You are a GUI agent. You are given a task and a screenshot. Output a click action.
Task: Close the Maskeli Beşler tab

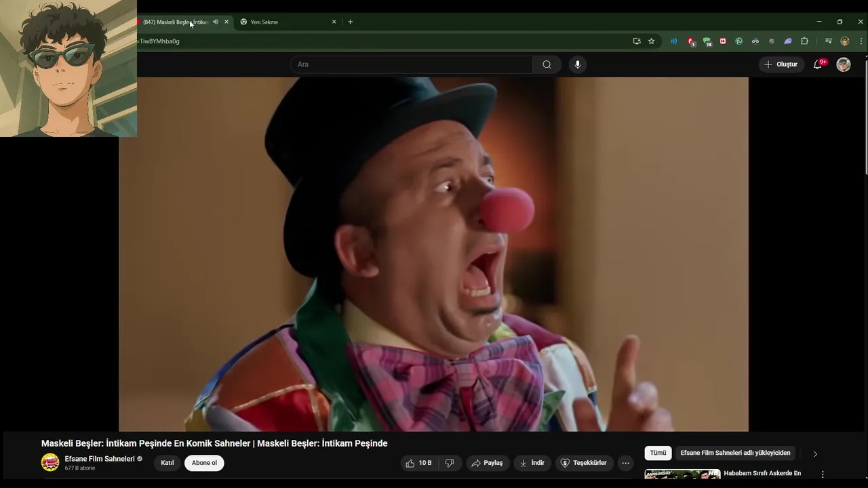point(226,22)
